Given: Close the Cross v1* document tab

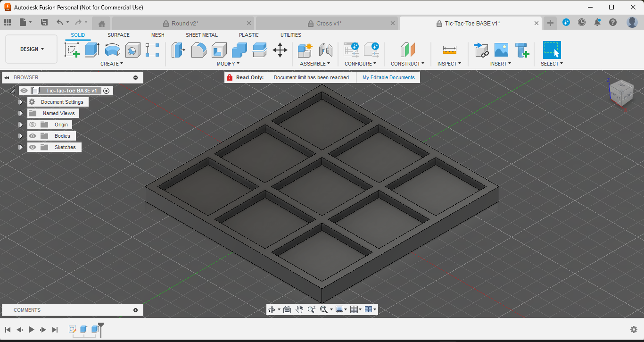Looking at the screenshot, I should (x=393, y=23).
